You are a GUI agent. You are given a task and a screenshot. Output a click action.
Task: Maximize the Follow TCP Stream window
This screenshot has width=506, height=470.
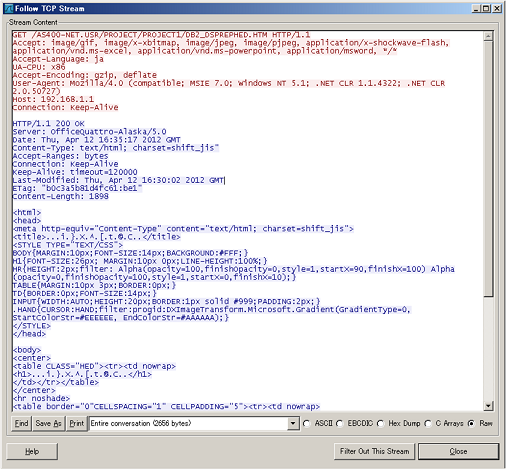pos(486,9)
